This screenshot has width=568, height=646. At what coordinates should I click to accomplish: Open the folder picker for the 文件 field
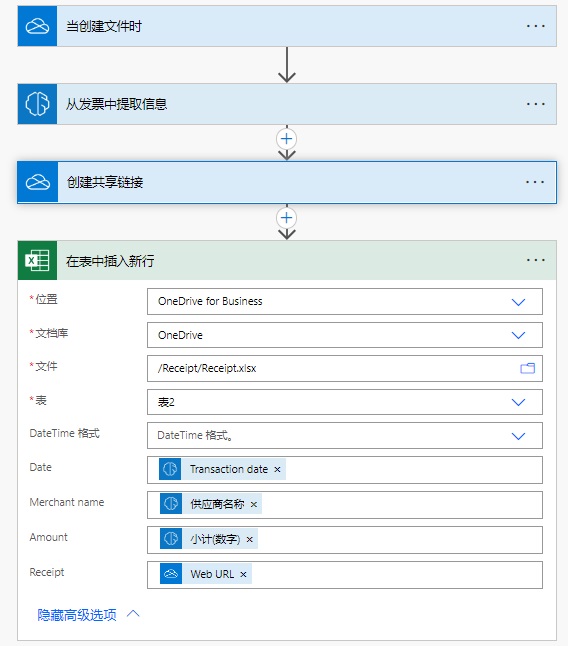[527, 368]
